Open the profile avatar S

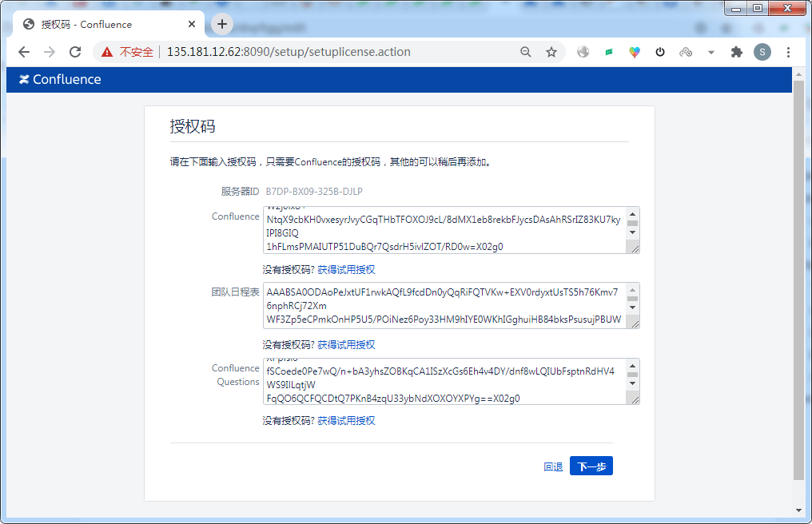(x=762, y=52)
